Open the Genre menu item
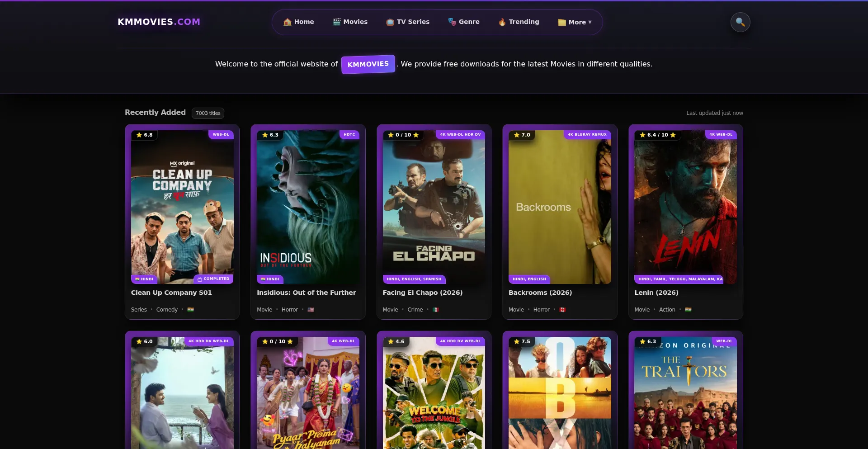868x449 pixels. click(464, 22)
